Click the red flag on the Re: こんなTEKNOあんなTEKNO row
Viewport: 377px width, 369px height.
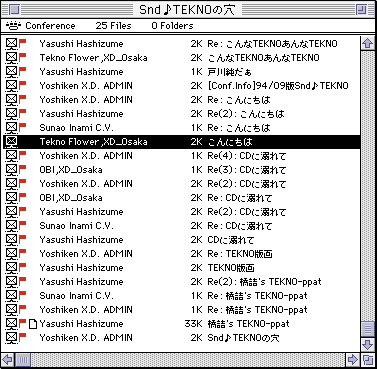click(22, 43)
